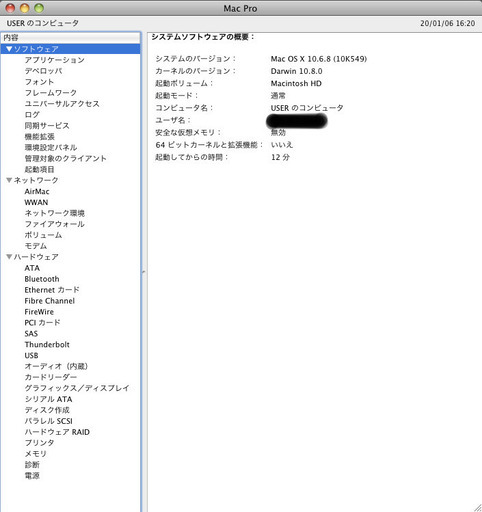Open オーディオ（内蔵） entry
Image resolution: width=482 pixels, height=512 pixels.
point(56,366)
